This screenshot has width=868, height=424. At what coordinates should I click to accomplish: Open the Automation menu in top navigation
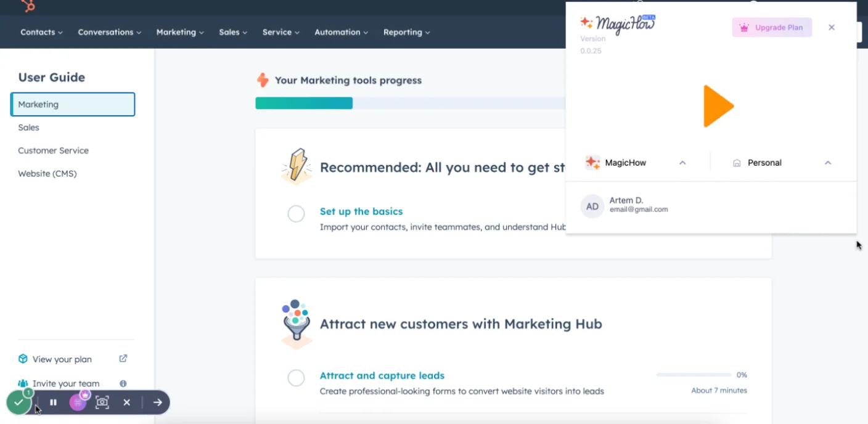341,32
